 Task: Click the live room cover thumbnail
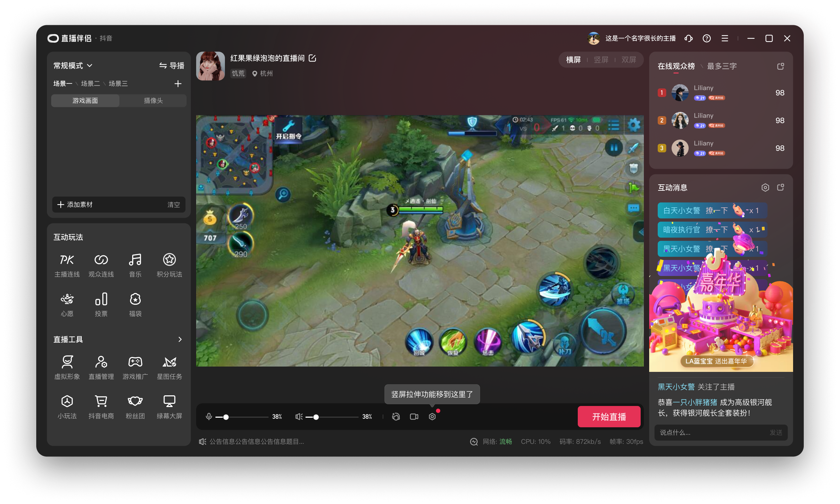click(210, 66)
